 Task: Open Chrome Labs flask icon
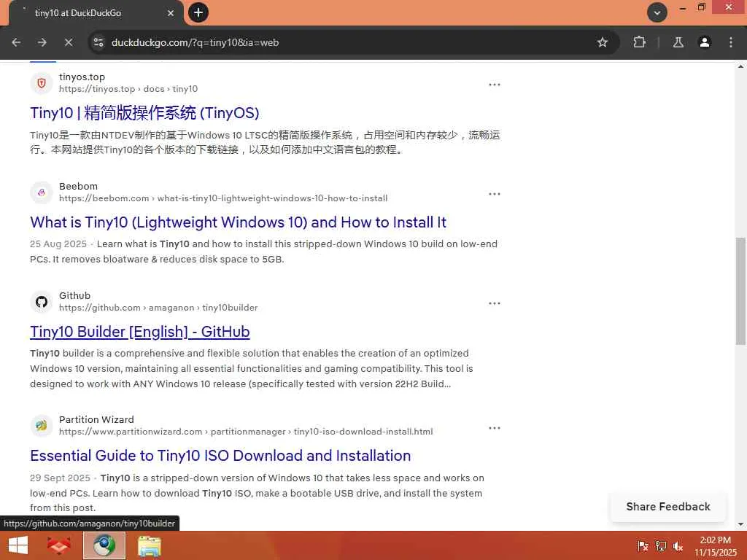678,42
